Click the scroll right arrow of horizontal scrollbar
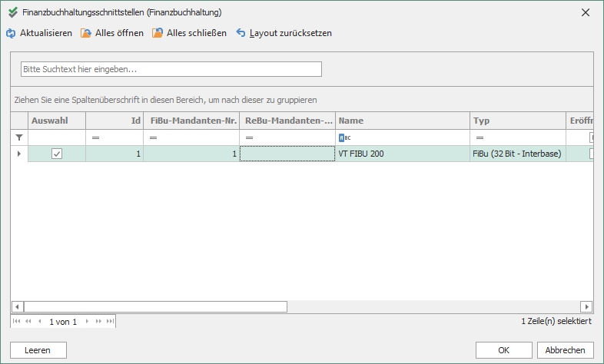Viewport: 604px width, 364px height. point(586,306)
